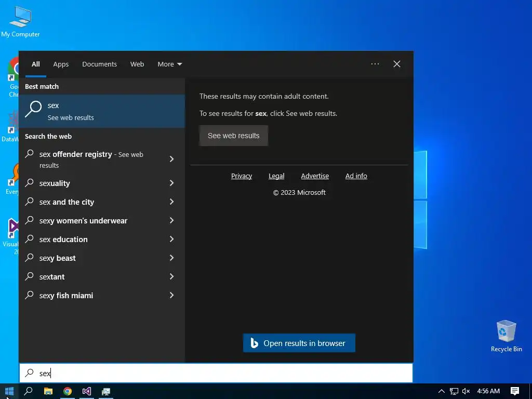Image resolution: width=532 pixels, height=399 pixels.
Task: Select the Visual Studio desktop shortcut
Action: tap(11, 236)
